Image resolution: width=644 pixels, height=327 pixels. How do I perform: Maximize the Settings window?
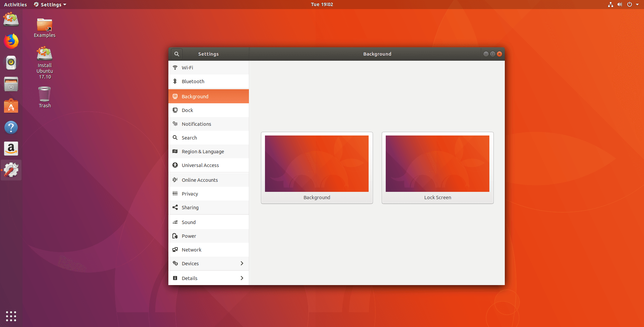click(493, 54)
